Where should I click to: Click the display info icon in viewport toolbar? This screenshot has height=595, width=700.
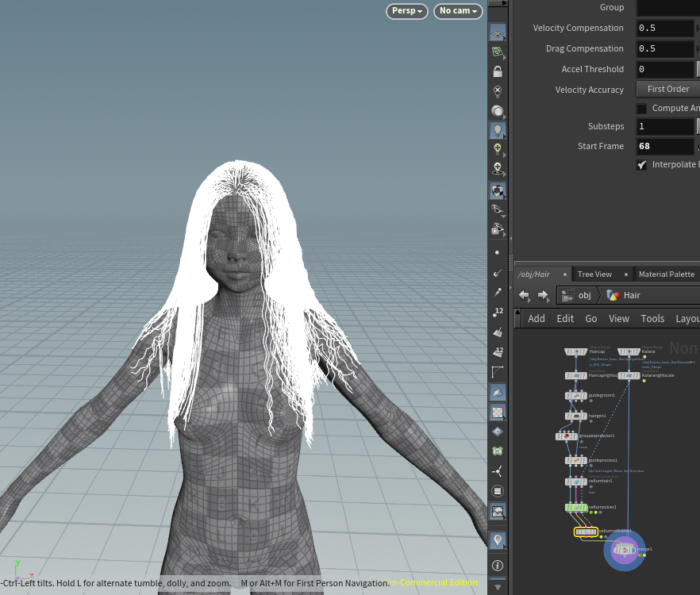pyautogui.click(x=498, y=566)
